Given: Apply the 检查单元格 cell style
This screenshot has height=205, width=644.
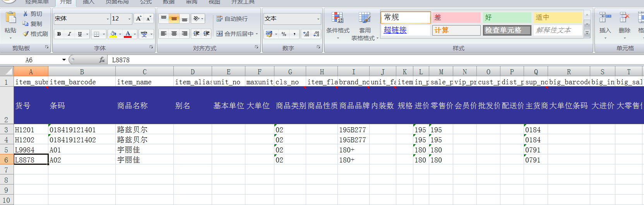Looking at the screenshot, I should click(x=507, y=30).
